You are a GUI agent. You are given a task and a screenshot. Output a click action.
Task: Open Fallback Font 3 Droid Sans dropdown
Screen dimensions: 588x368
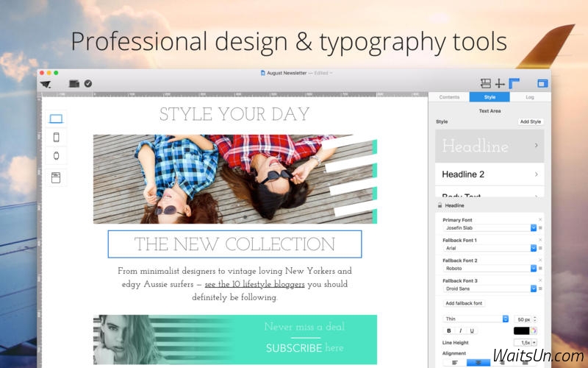(x=534, y=289)
